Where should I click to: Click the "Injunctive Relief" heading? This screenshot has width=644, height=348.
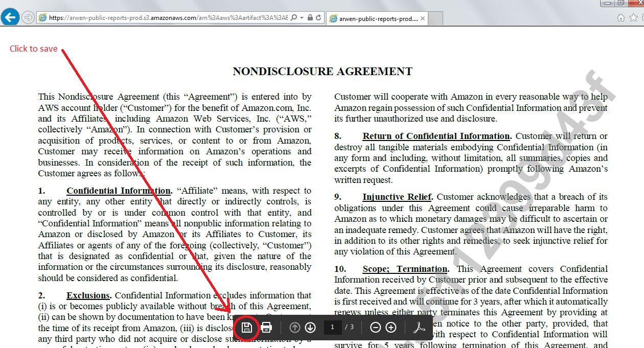pyautogui.click(x=398, y=197)
